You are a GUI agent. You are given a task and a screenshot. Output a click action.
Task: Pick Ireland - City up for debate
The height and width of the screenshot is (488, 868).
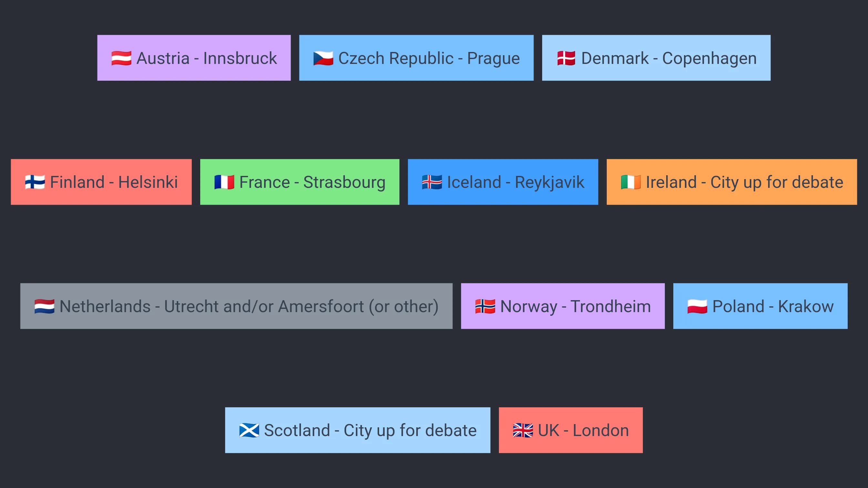[x=732, y=182]
